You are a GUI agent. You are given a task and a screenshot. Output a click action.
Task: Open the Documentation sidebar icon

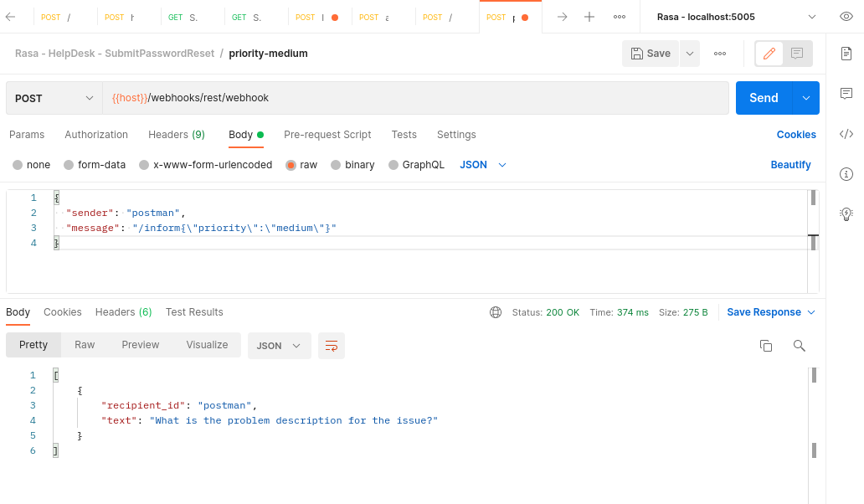(846, 54)
